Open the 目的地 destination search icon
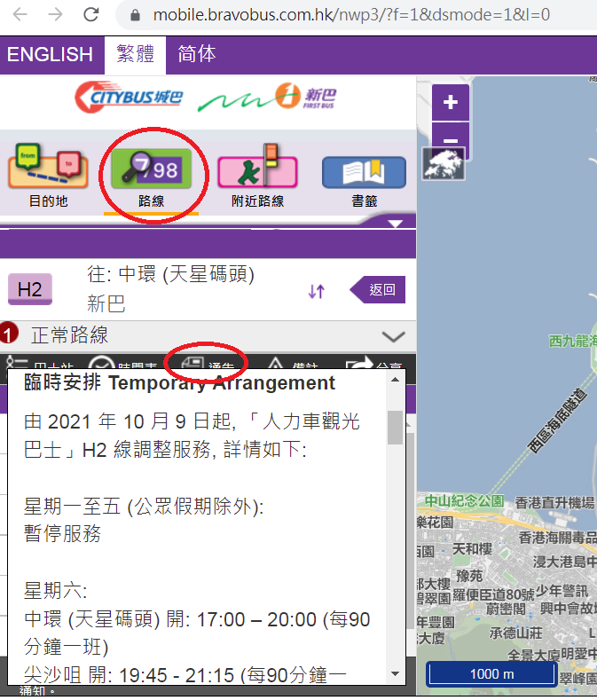Viewport: 597px width, 700px height. 48,176
